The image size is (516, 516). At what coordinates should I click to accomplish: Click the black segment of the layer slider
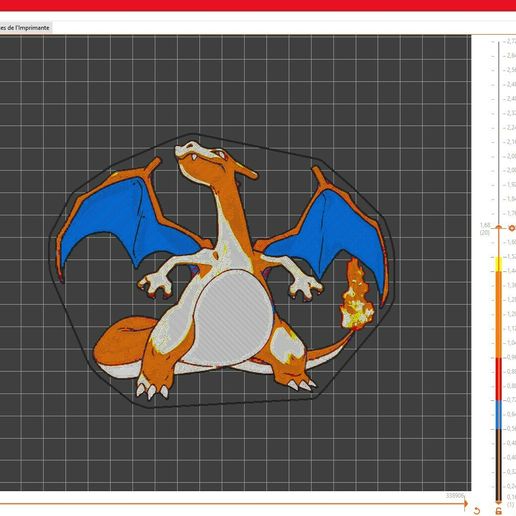click(499, 464)
